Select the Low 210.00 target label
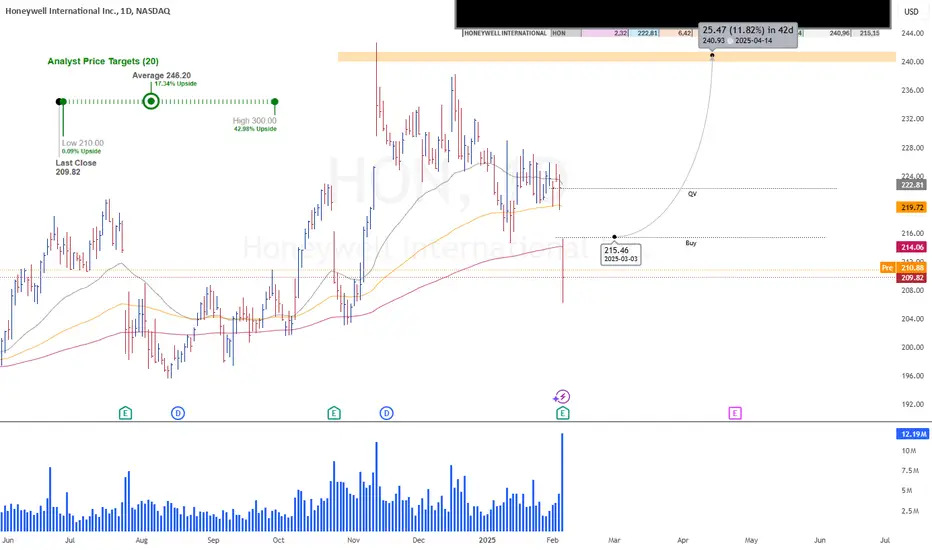This screenshot has width=932, height=550. (83, 143)
